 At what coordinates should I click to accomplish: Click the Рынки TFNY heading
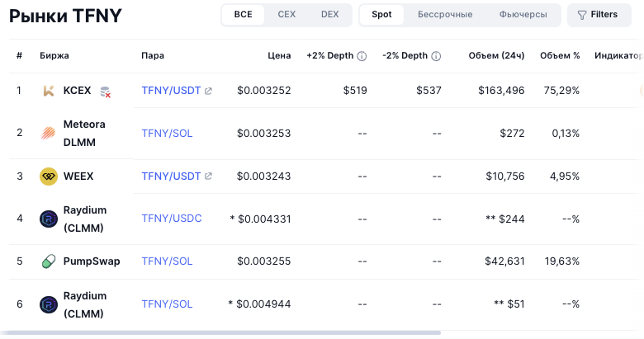(x=65, y=16)
